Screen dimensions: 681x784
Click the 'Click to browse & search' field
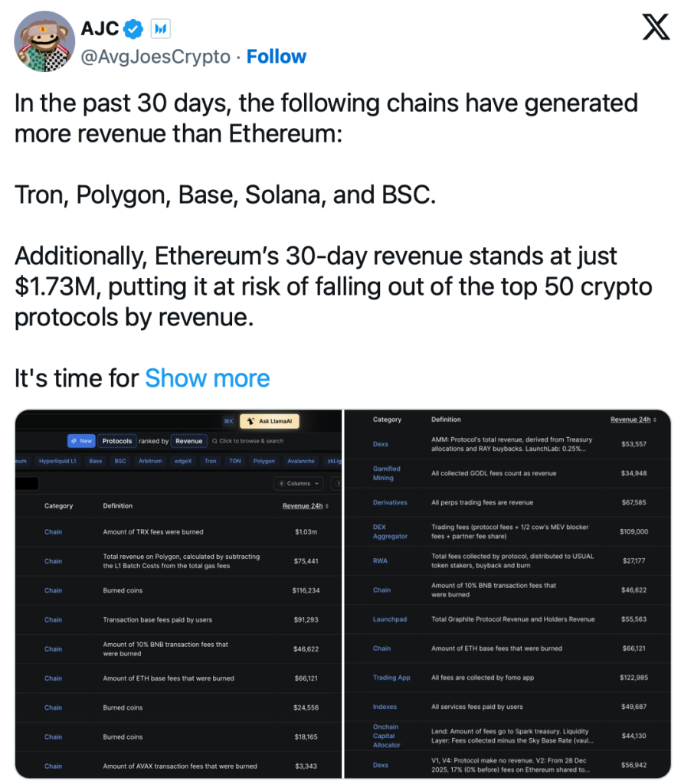252,441
